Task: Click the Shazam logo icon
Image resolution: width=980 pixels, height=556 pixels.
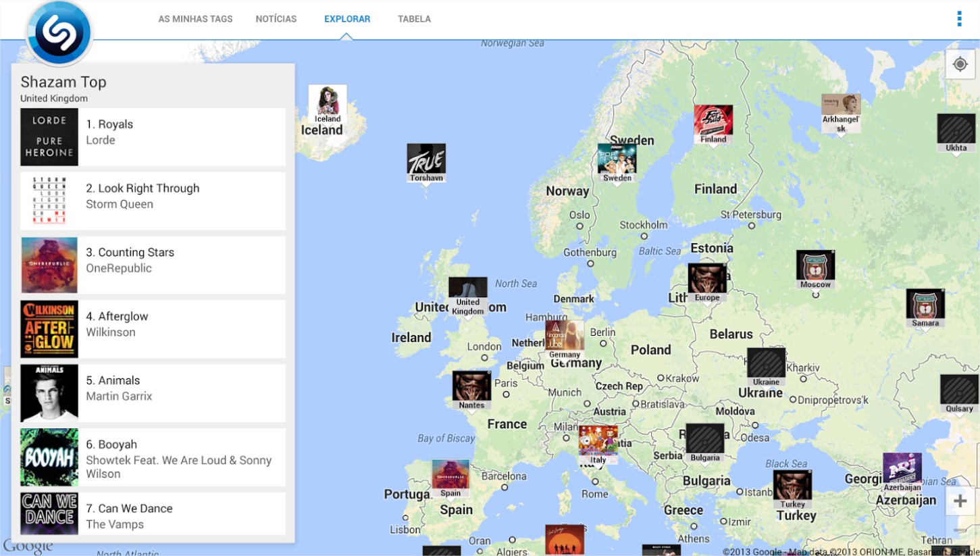Action: (59, 32)
